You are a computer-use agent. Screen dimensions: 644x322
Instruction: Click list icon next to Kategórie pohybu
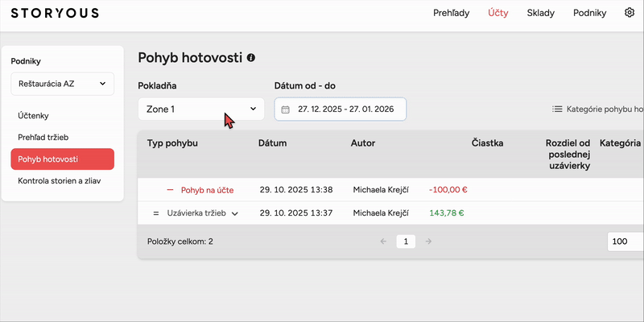click(x=557, y=109)
